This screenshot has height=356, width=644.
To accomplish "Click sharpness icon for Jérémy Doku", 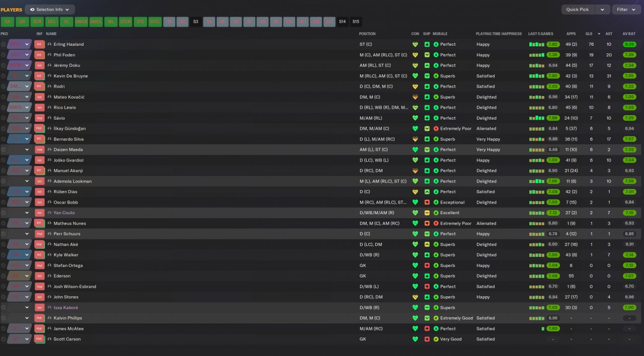I will coord(427,65).
